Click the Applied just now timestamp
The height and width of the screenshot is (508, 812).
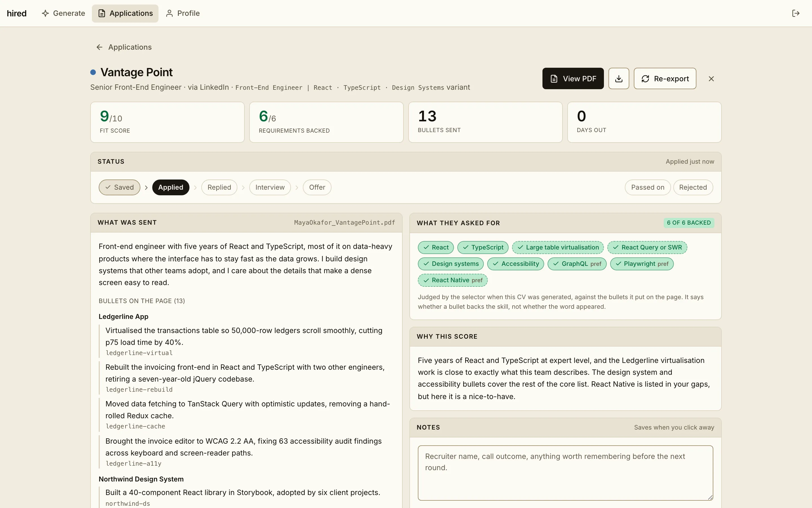tap(690, 162)
